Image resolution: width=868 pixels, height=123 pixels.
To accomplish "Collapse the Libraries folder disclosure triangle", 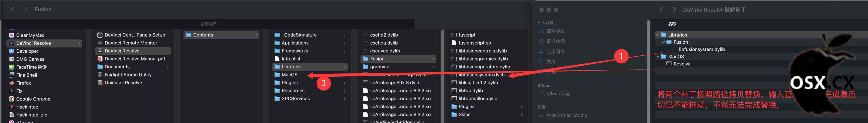I will (x=657, y=35).
